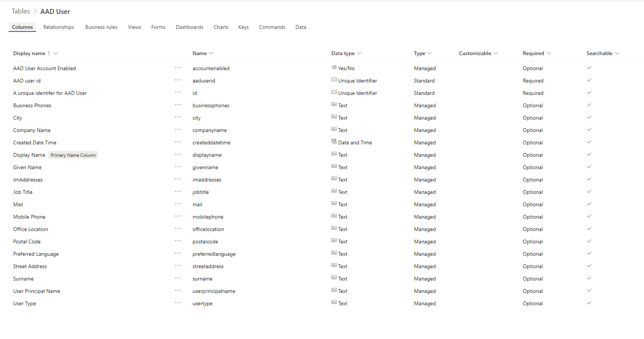Open ellipsis menu for Display Name row
Viewport: 644px width, 339px height.
[x=178, y=154]
